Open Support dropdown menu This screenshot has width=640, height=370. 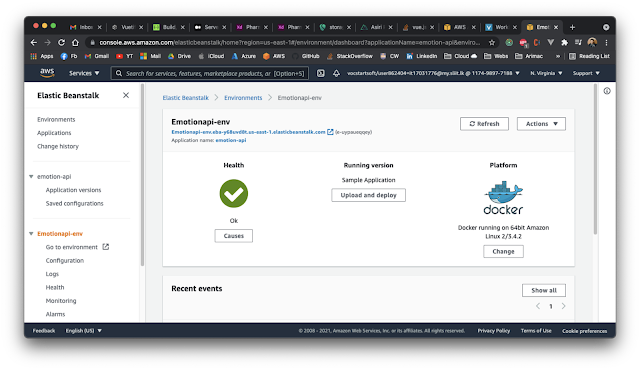586,73
